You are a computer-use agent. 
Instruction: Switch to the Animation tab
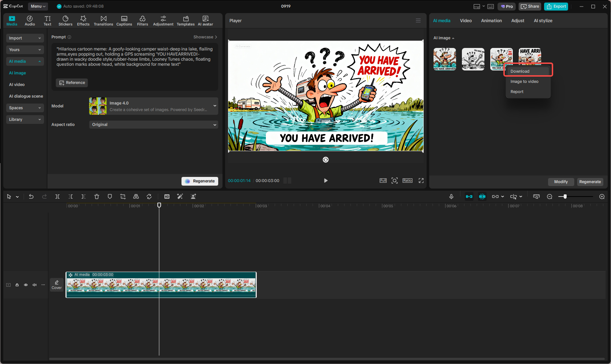[491, 21]
